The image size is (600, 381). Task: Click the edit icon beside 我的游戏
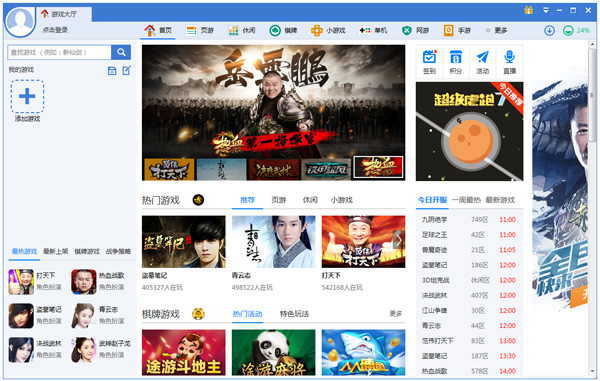click(x=127, y=70)
